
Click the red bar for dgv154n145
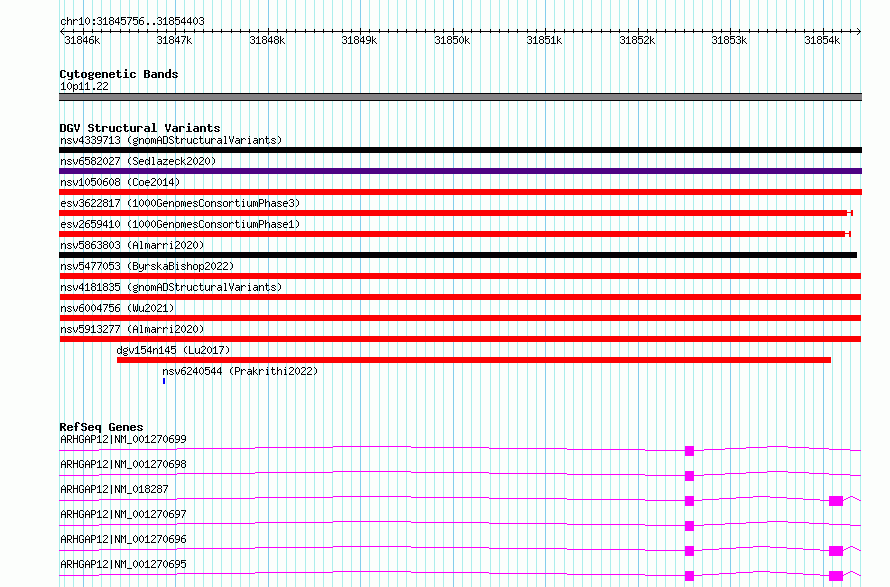(474, 360)
